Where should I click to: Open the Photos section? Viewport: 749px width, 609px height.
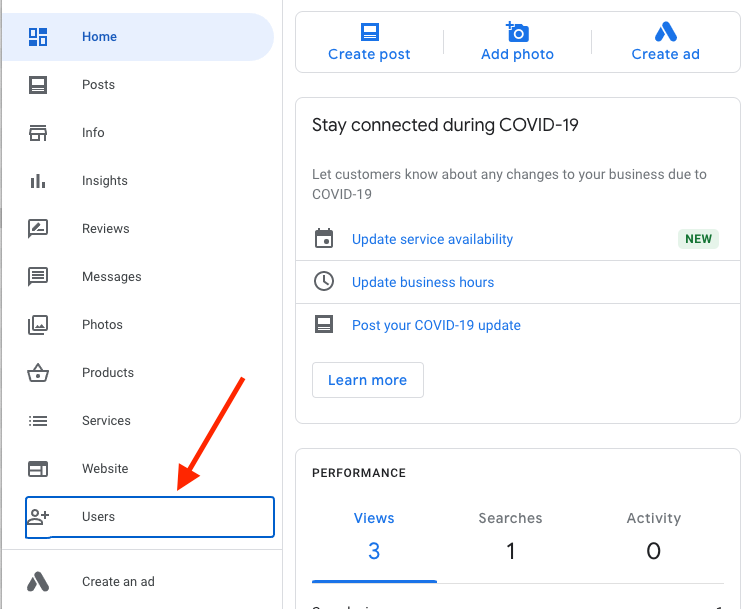coord(138,325)
